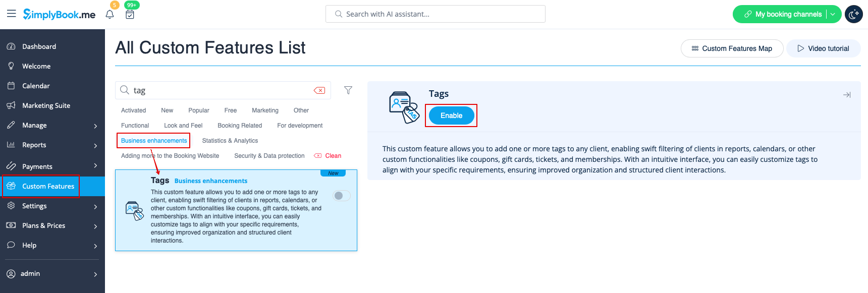Open the navigation hamburger menu
Screen dimensions: 868x293
click(11, 14)
